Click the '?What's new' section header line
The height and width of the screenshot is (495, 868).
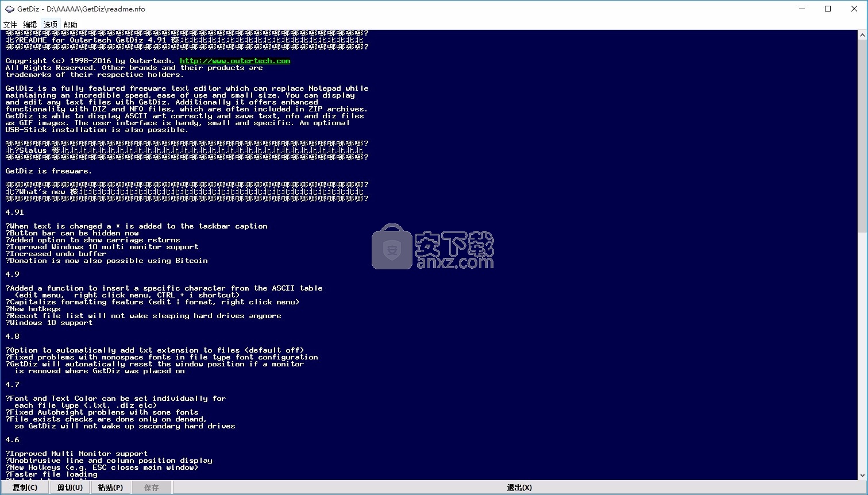pos(184,192)
